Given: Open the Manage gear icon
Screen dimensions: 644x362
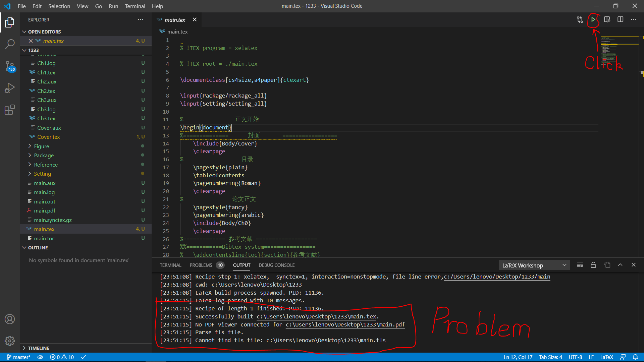Looking at the screenshot, I should (10, 341).
